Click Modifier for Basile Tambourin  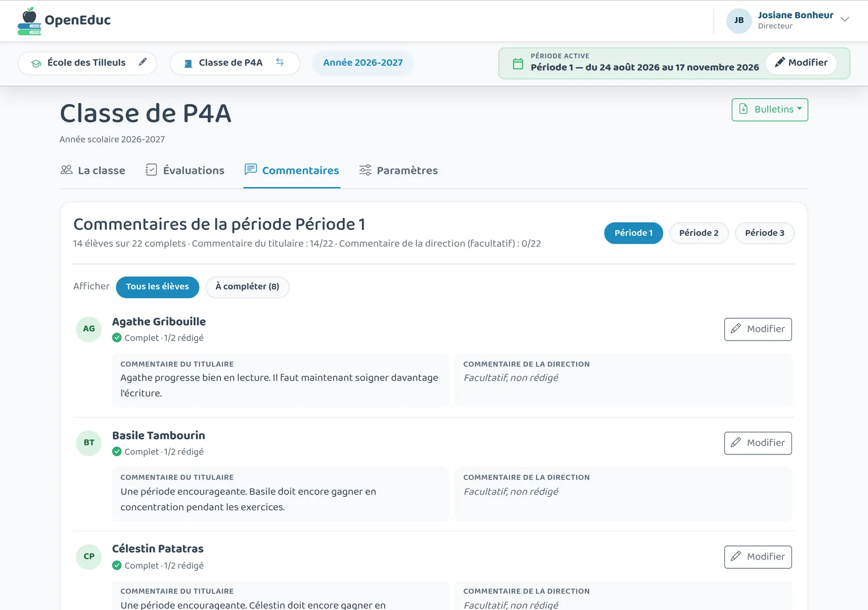click(x=758, y=443)
